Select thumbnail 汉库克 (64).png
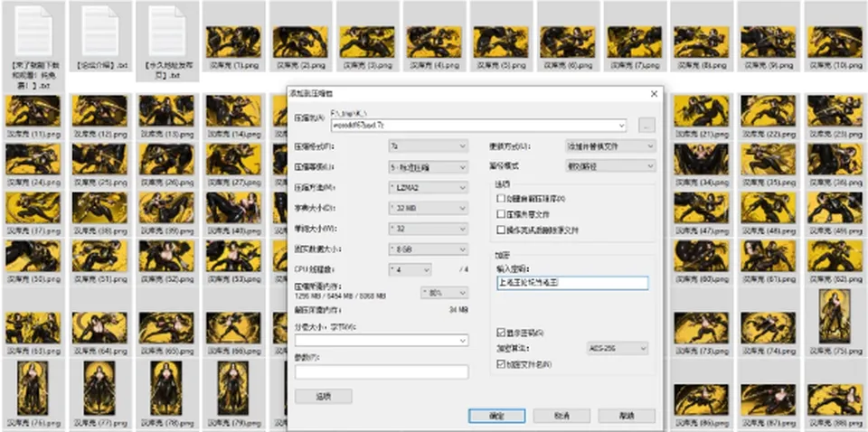This screenshot has width=868, height=432. tap(100, 328)
